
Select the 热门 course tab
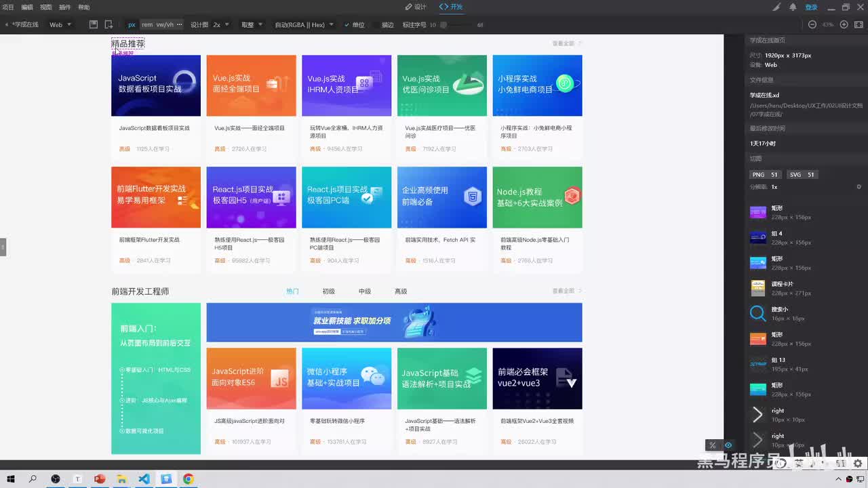(292, 291)
